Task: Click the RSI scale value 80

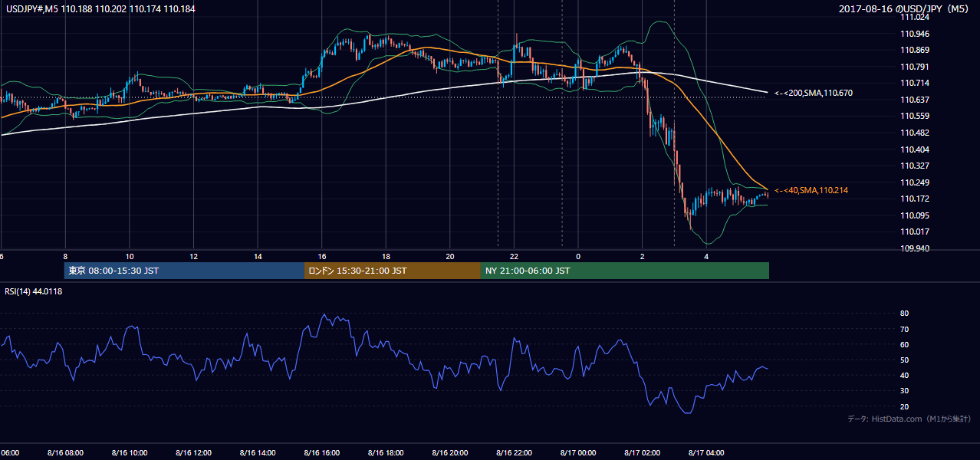Action: point(904,314)
